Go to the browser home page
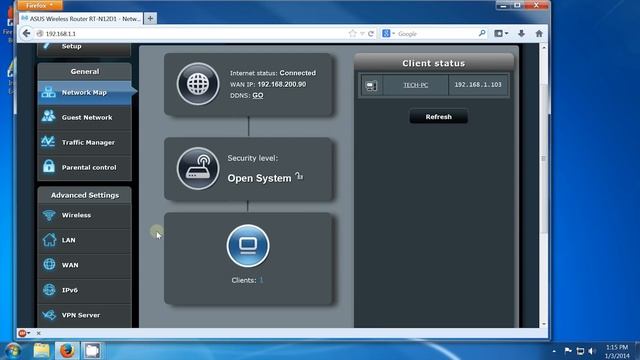 pyautogui.click(x=539, y=33)
